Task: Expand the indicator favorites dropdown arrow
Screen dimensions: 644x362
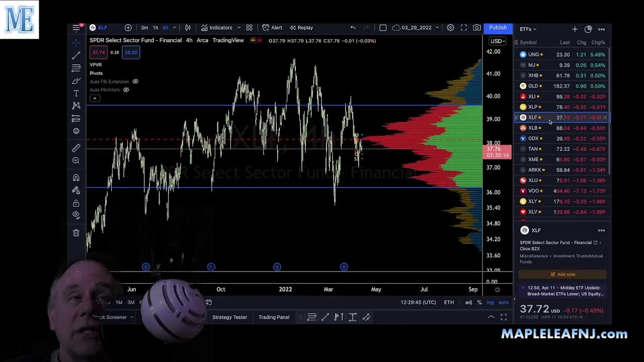Action: (239, 28)
